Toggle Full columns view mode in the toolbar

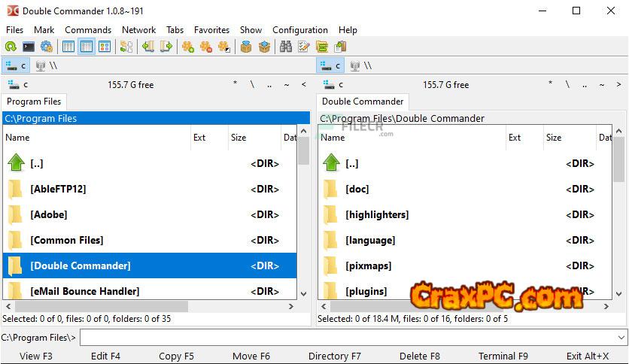click(x=87, y=47)
